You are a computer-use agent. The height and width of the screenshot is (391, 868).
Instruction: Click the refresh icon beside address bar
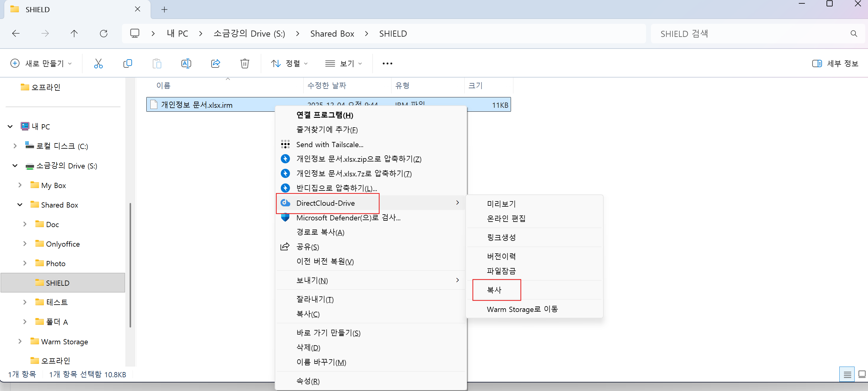103,33
